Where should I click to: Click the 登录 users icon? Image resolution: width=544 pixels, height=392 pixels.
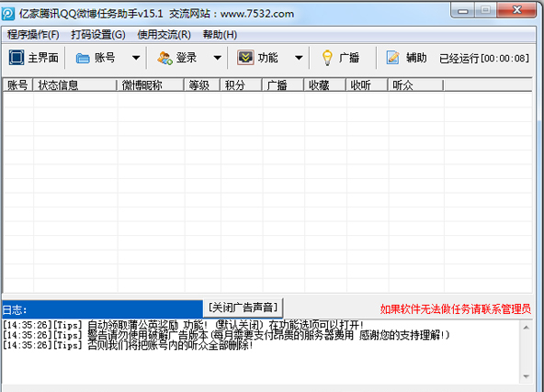(164, 58)
